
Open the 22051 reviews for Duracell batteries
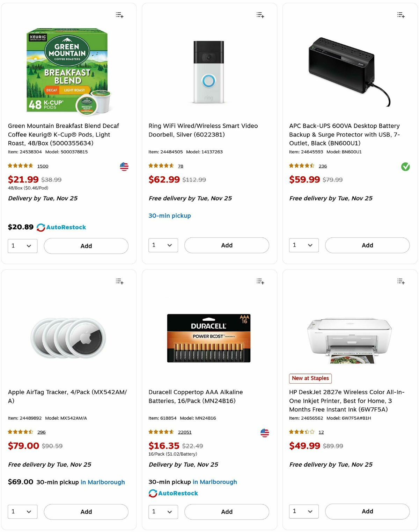(x=185, y=432)
